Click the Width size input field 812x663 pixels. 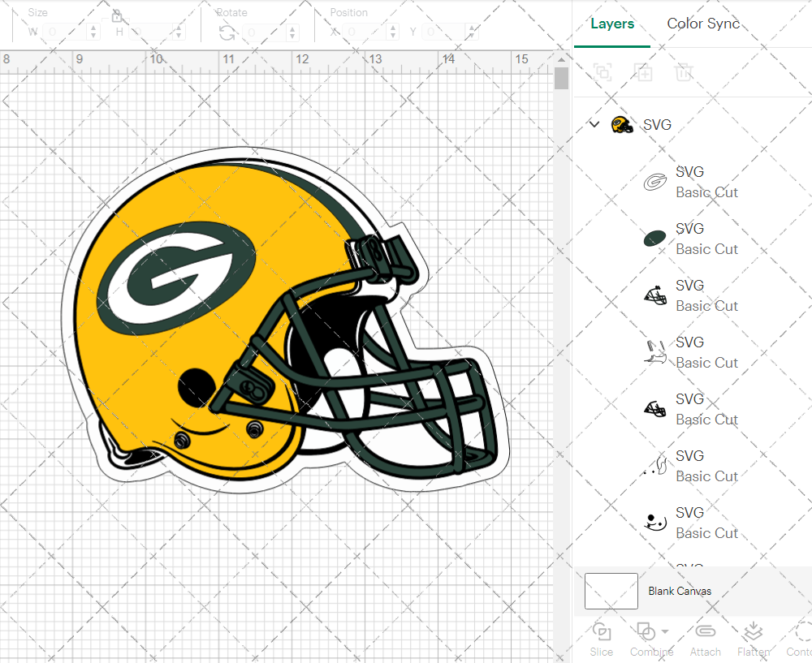click(65, 32)
